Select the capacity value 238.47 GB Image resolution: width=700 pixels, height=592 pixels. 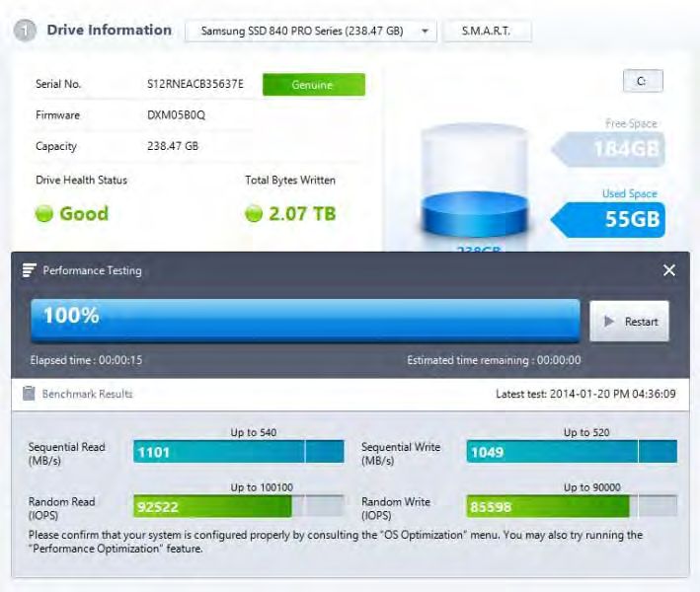pos(173,146)
